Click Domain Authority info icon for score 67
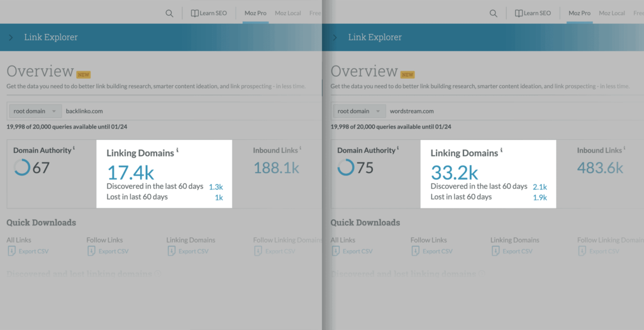The height and width of the screenshot is (330, 644). pyautogui.click(x=74, y=149)
